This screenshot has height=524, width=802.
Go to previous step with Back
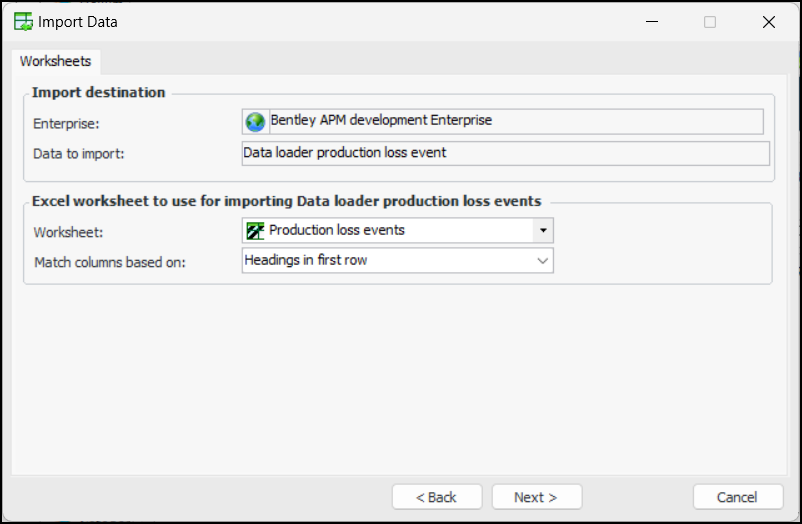pyautogui.click(x=436, y=497)
